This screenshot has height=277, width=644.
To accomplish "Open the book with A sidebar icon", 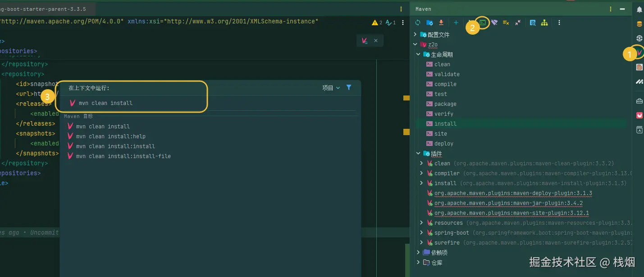I will click(x=639, y=130).
